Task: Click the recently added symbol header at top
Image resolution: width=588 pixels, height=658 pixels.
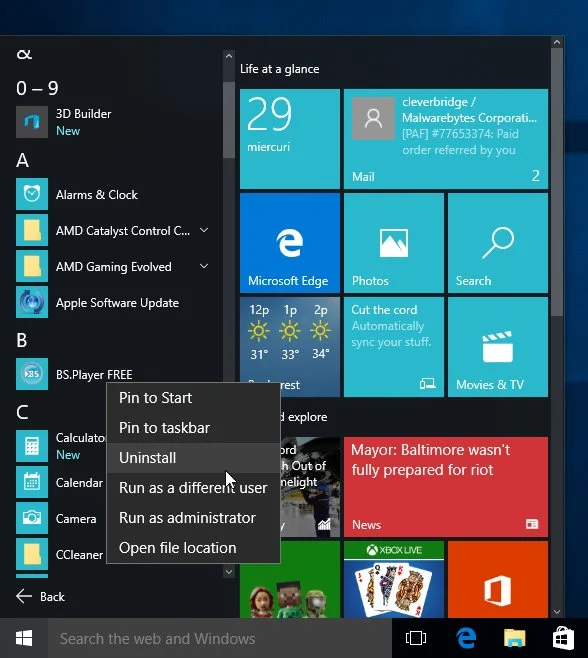Action: point(24,54)
